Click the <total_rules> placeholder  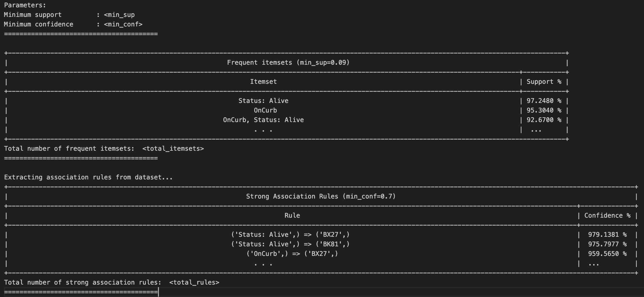pyautogui.click(x=194, y=282)
